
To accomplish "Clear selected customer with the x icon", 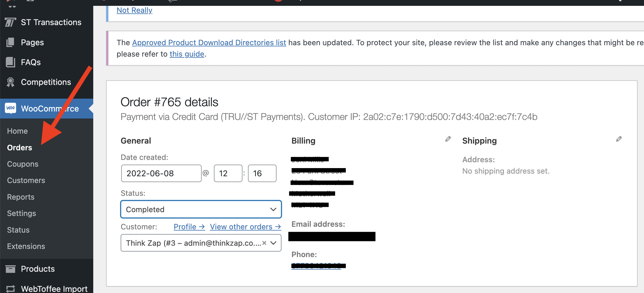I will point(264,243).
